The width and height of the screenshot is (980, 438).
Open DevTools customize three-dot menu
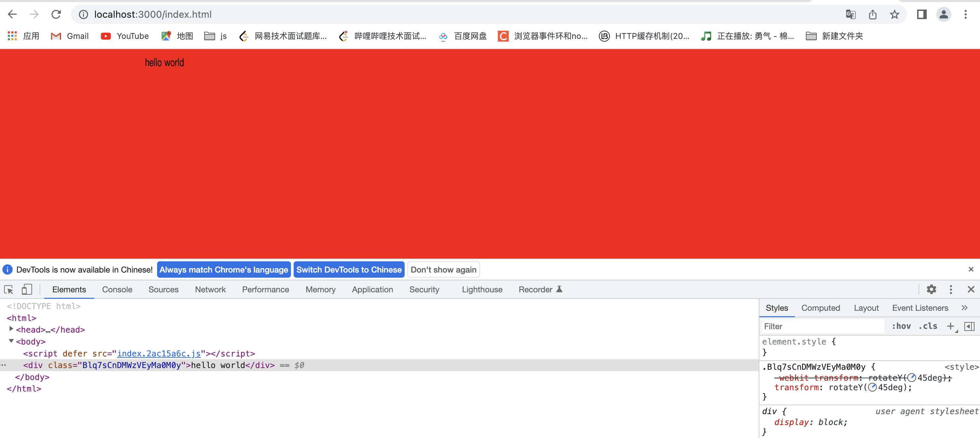click(x=951, y=289)
